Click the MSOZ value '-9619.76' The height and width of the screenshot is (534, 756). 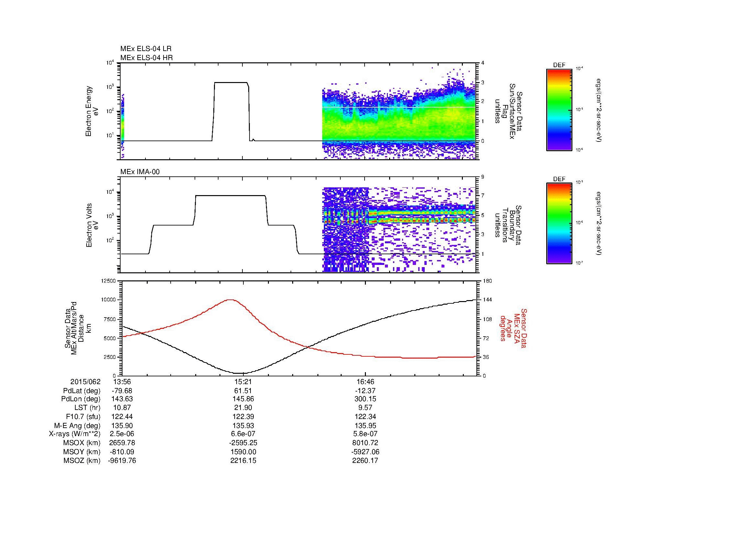point(122,461)
